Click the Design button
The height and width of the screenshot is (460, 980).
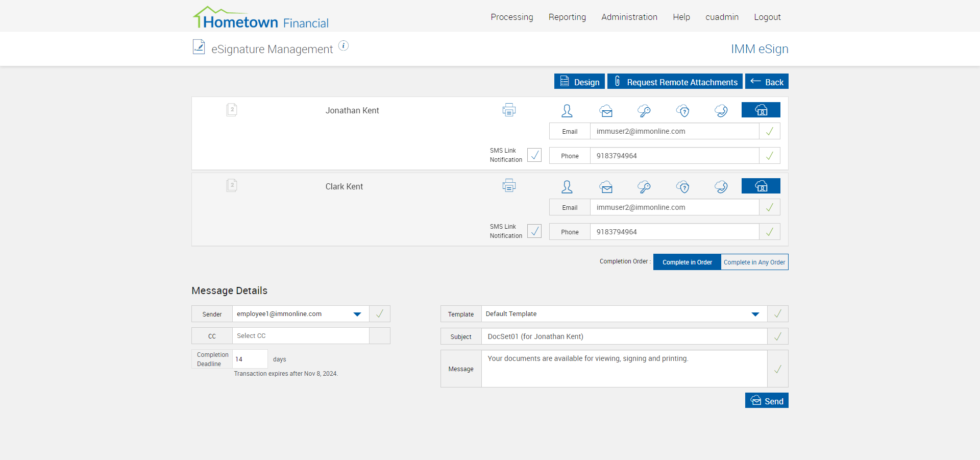(579, 82)
